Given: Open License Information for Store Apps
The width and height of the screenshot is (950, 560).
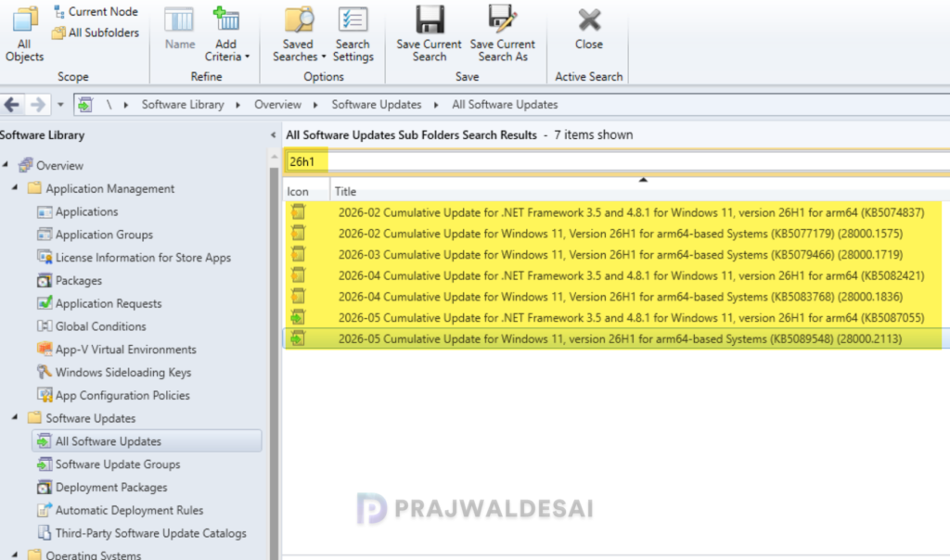Looking at the screenshot, I should tap(134, 258).
